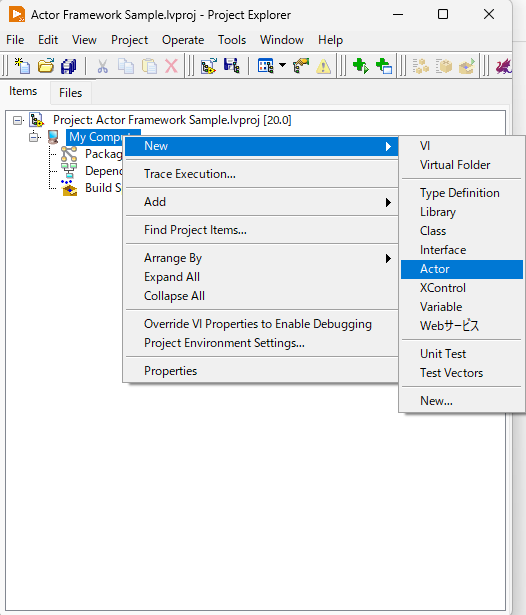Click the red Delete X icon
The image size is (526, 615).
click(x=171, y=66)
